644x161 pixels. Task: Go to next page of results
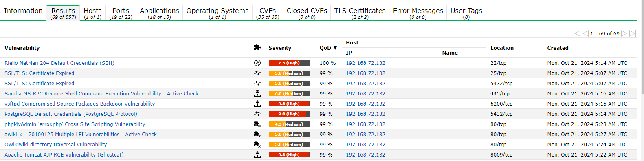[x=624, y=33]
